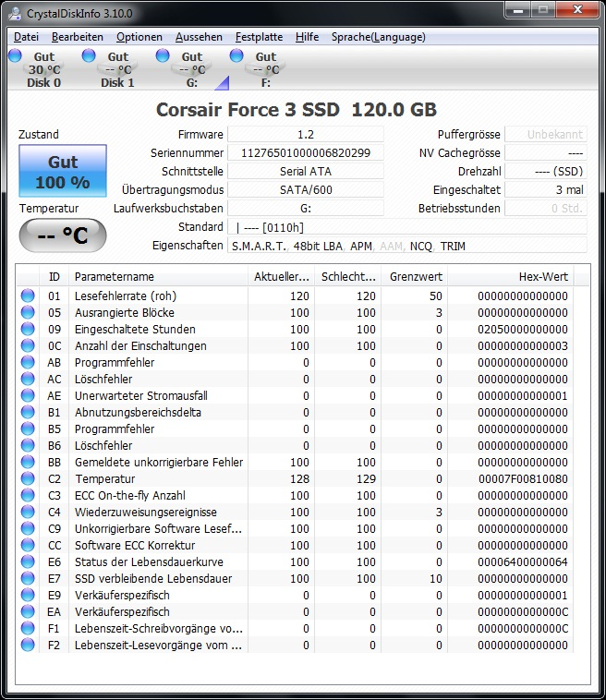This screenshot has width=606, height=700.
Task: Click the Eigenschaften features field
Action: pos(407,246)
